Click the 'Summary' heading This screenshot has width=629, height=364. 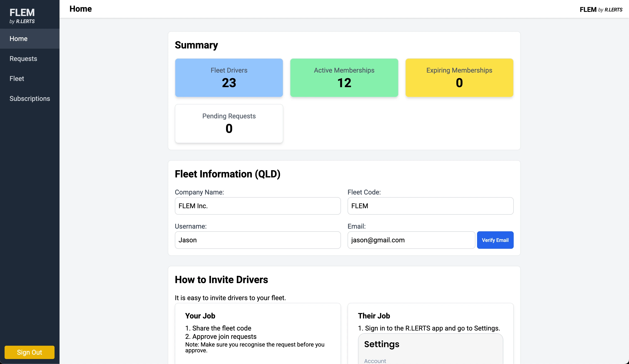[x=196, y=45]
